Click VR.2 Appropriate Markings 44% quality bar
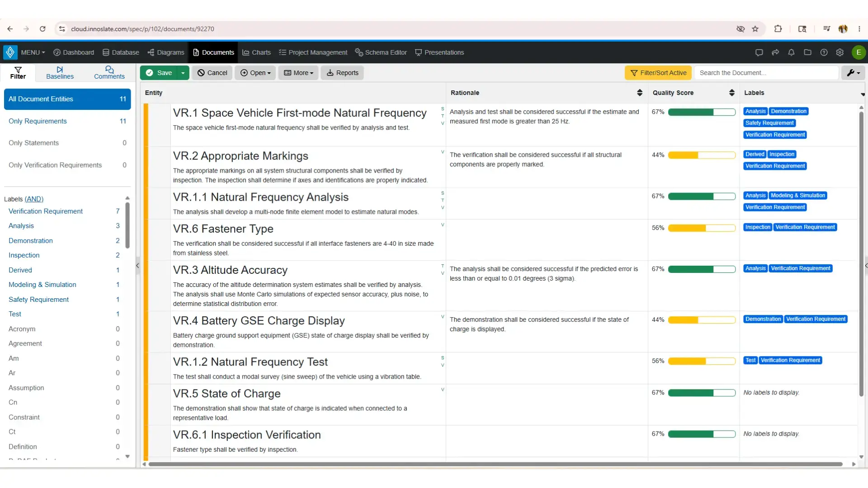Screen dimensions: 868x488 [x=702, y=155]
